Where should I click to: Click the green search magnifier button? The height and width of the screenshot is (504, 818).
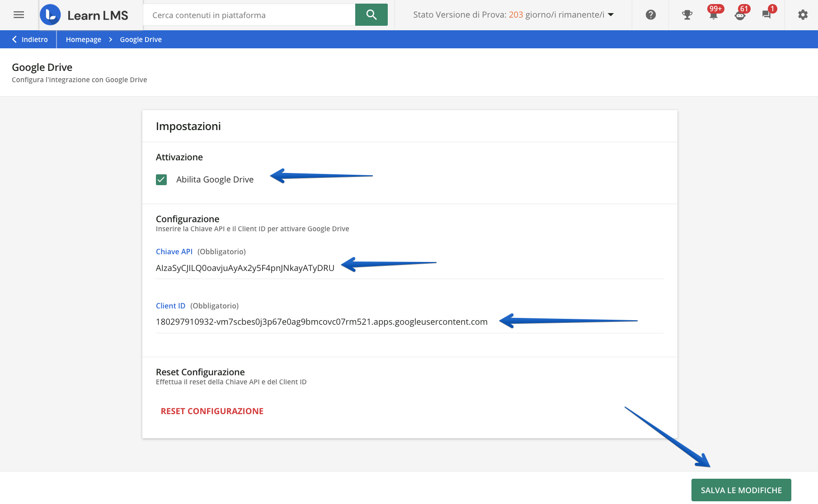coord(371,15)
